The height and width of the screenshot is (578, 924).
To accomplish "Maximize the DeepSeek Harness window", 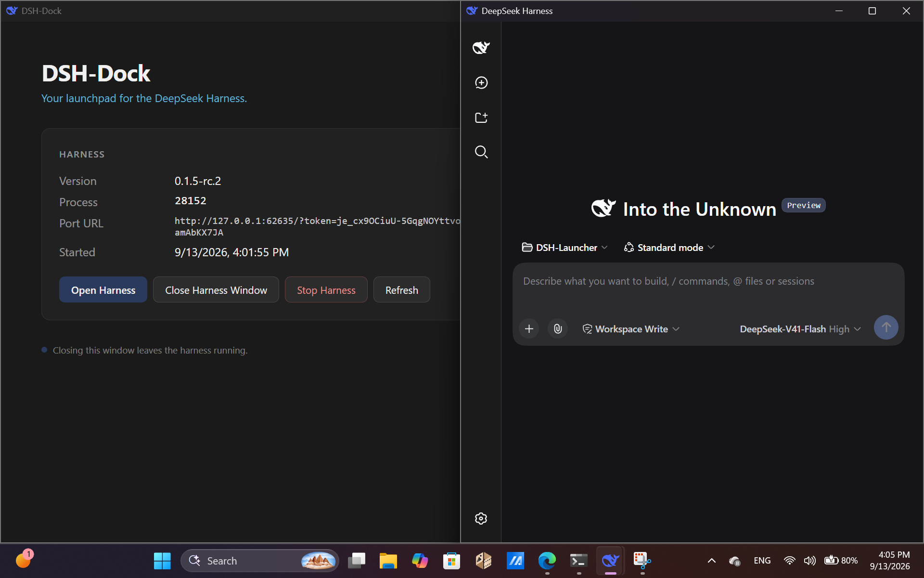I will (x=872, y=11).
